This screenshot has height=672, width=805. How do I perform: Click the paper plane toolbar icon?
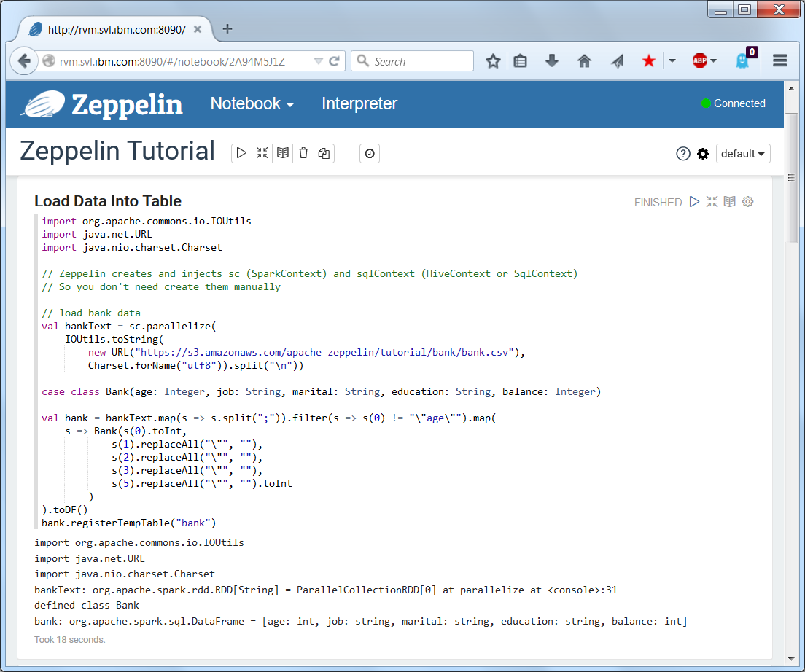pyautogui.click(x=617, y=61)
